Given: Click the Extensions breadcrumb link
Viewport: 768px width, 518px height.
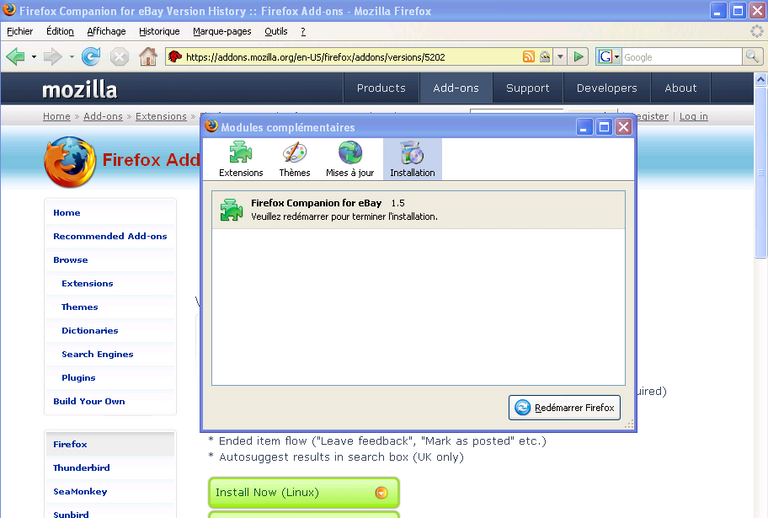Looking at the screenshot, I should [161, 117].
